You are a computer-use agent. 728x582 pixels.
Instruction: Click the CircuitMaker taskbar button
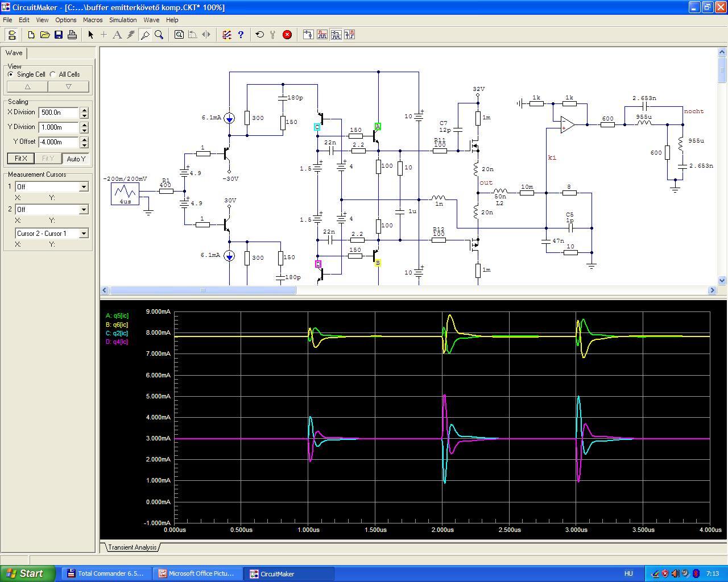click(x=289, y=573)
